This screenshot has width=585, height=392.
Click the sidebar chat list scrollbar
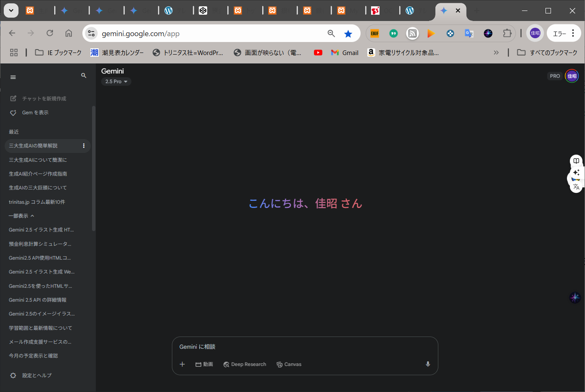pyautogui.click(x=94, y=168)
